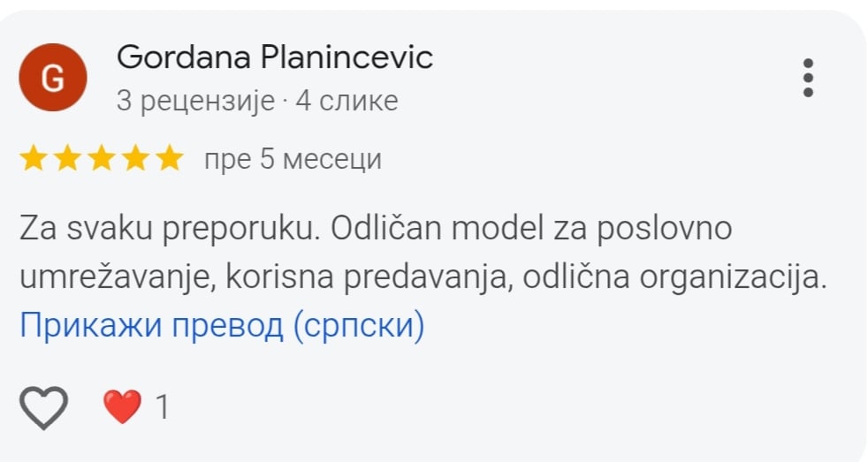The image size is (868, 462).
Task: Open the three-dot review options menu
Action: (x=807, y=78)
